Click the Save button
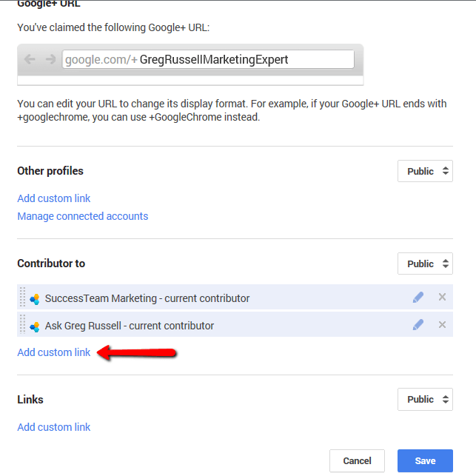 pyautogui.click(x=425, y=460)
